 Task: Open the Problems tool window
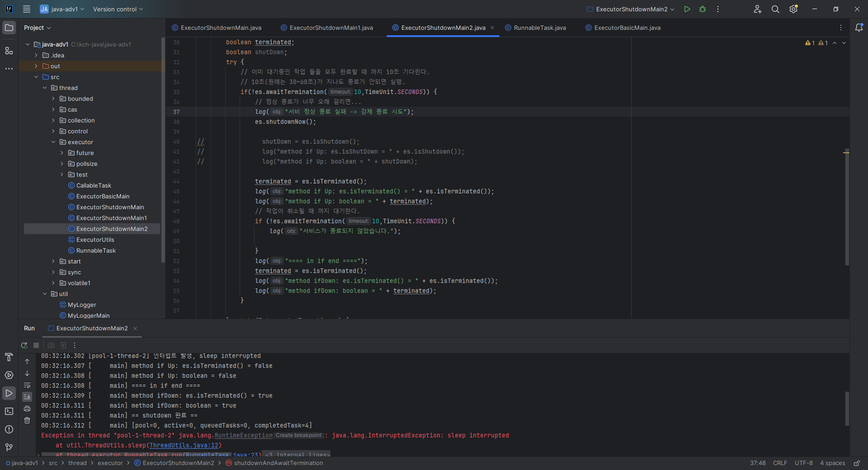pyautogui.click(x=9, y=429)
